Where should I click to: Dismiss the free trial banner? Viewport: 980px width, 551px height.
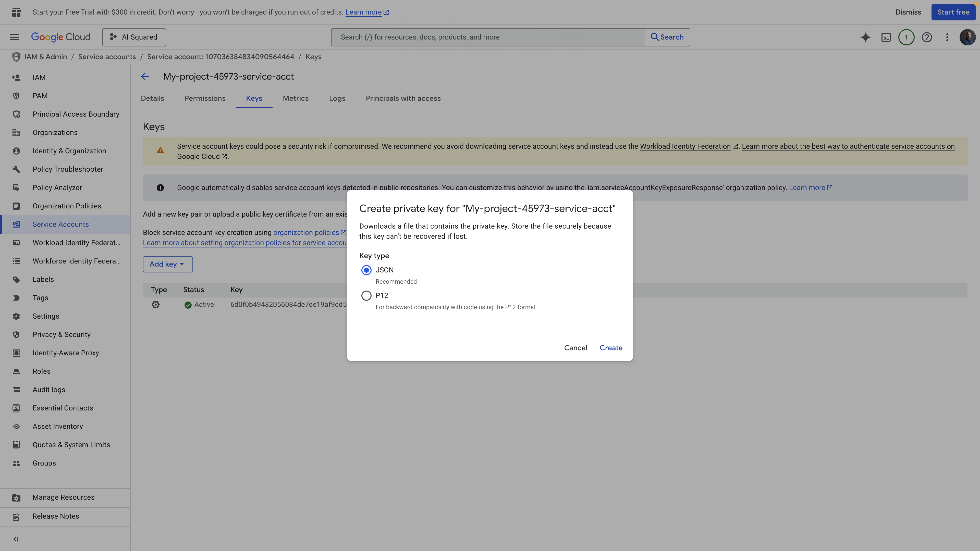(x=908, y=12)
